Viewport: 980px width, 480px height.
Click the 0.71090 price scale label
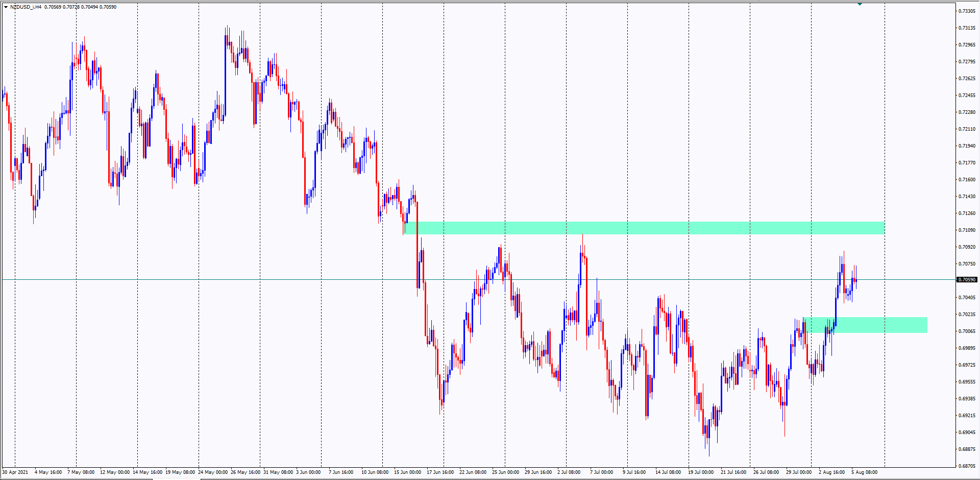966,230
